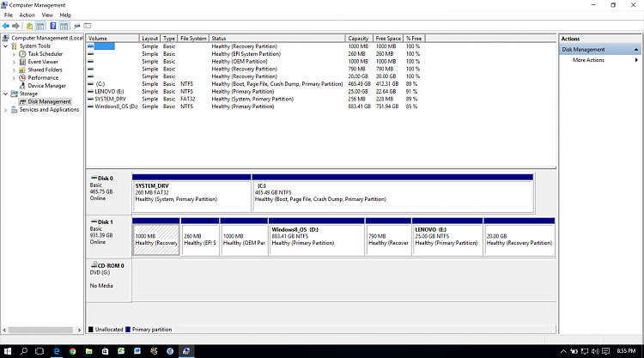Select the SYSTEM_DRV partition block on Disk 0

tap(191, 193)
